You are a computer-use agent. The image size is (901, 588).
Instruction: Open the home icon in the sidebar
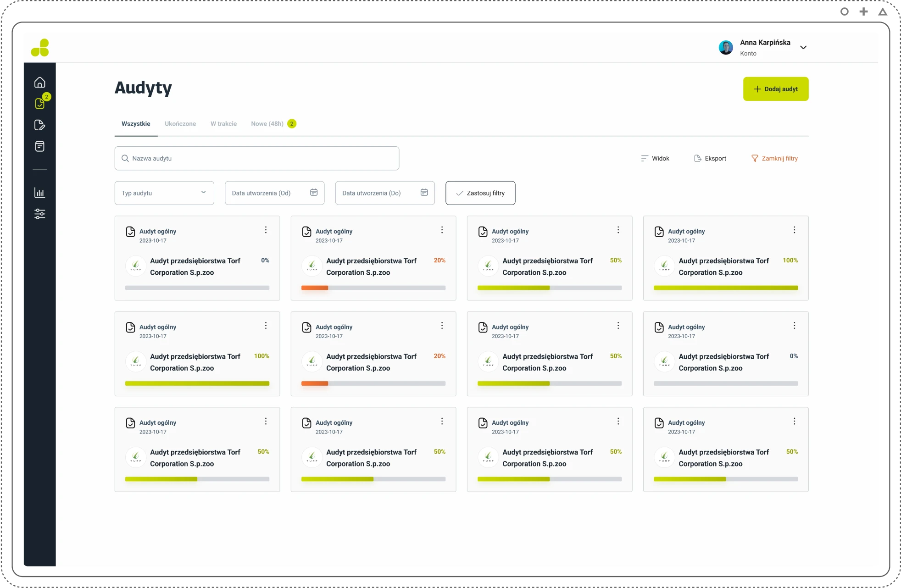pos(40,83)
